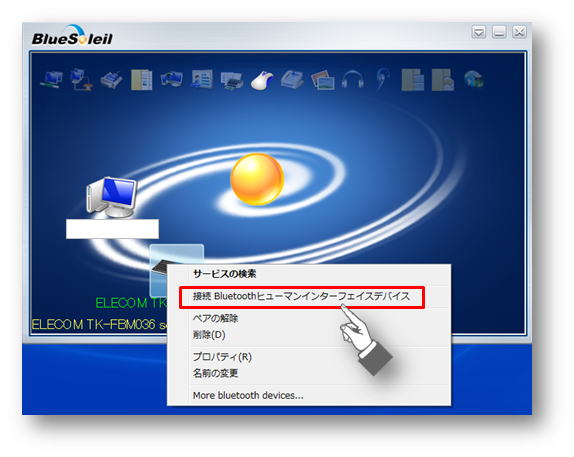Click the Bluetooth Printer service icon
The image size is (574, 457).
point(231,80)
